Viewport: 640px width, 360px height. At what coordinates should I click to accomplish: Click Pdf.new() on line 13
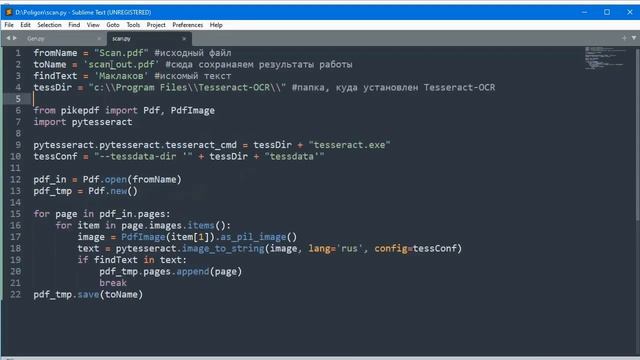point(113,191)
